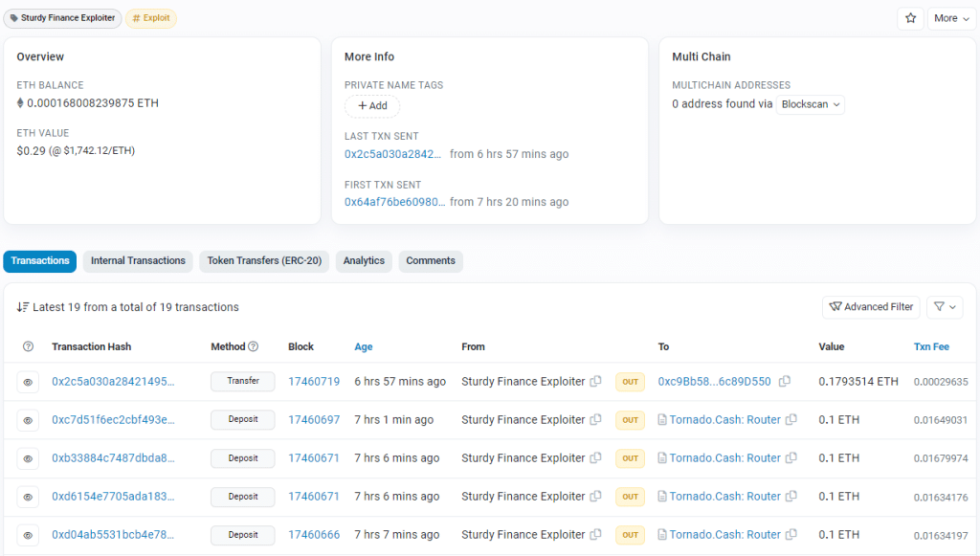
Task: Open transaction hash 0xd6154e7705ada183
Action: pyautogui.click(x=113, y=496)
